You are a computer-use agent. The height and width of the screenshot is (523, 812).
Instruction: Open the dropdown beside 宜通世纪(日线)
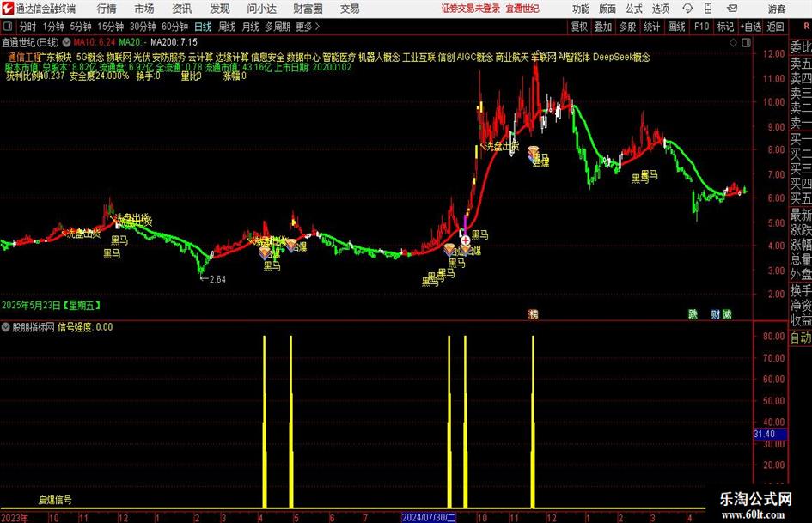pyautogui.click(x=67, y=42)
